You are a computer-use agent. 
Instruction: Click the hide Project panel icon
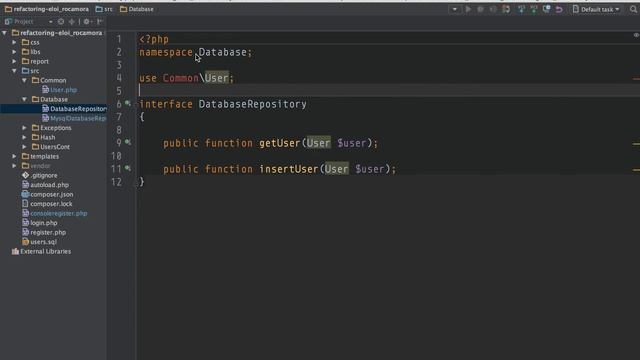coord(100,21)
